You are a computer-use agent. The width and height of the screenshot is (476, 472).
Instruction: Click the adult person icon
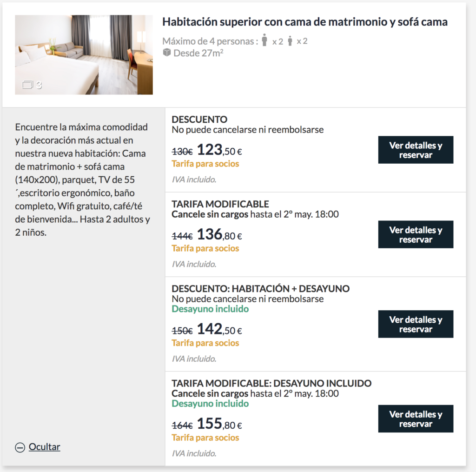[x=264, y=40]
